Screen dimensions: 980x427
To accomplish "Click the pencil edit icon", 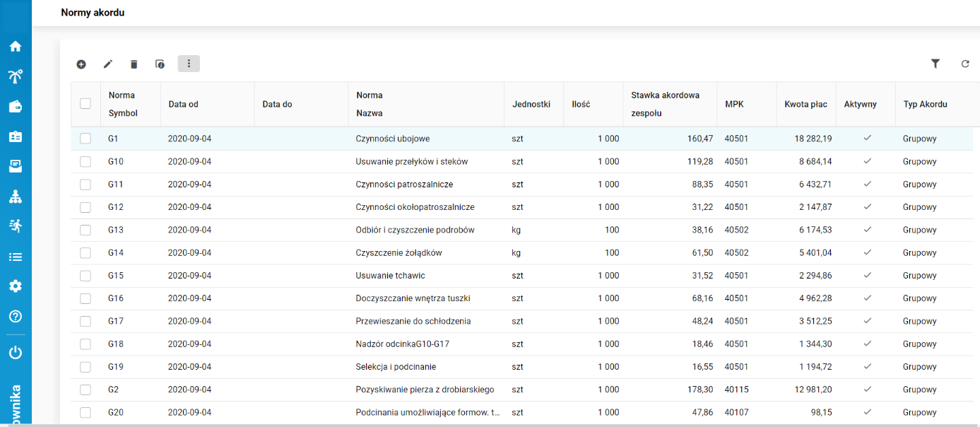I will [108, 64].
